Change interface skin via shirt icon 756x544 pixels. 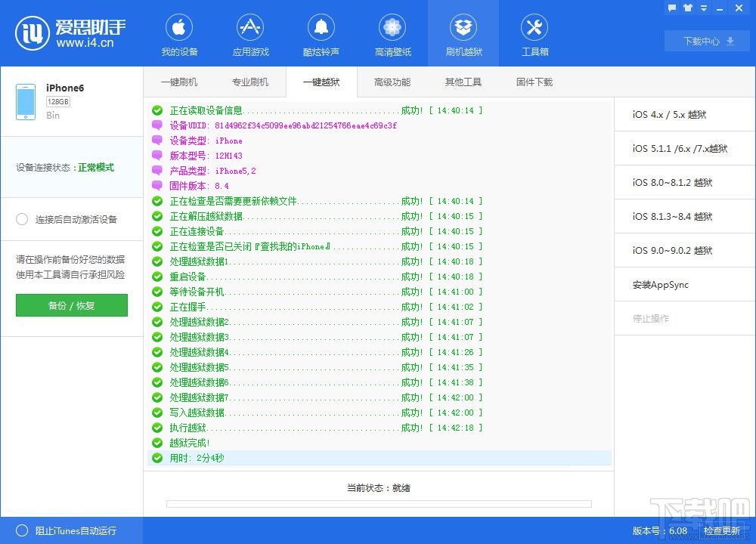[x=687, y=8]
